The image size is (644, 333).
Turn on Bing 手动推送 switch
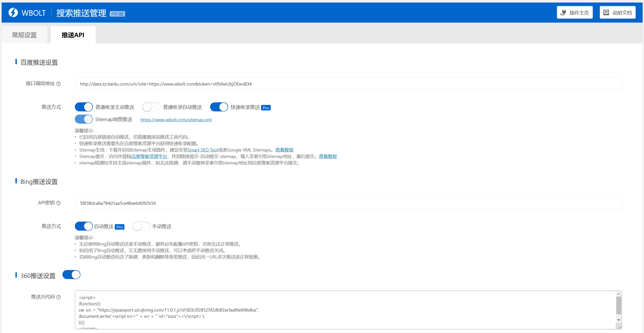pos(141,226)
